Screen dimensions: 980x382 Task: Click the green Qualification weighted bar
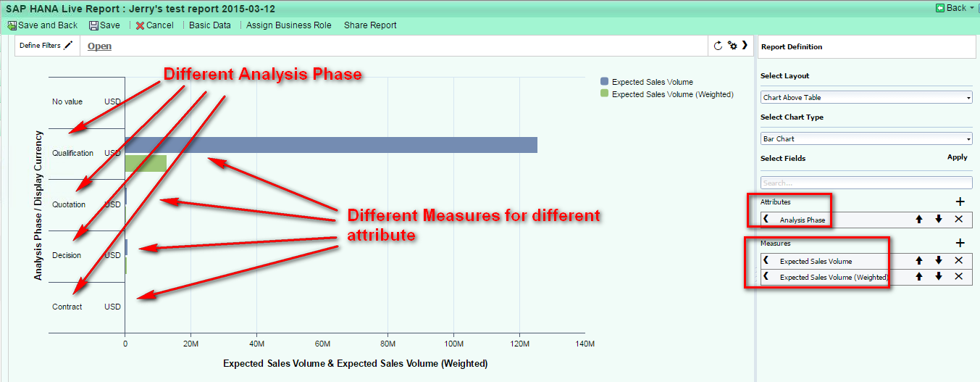[x=146, y=163]
